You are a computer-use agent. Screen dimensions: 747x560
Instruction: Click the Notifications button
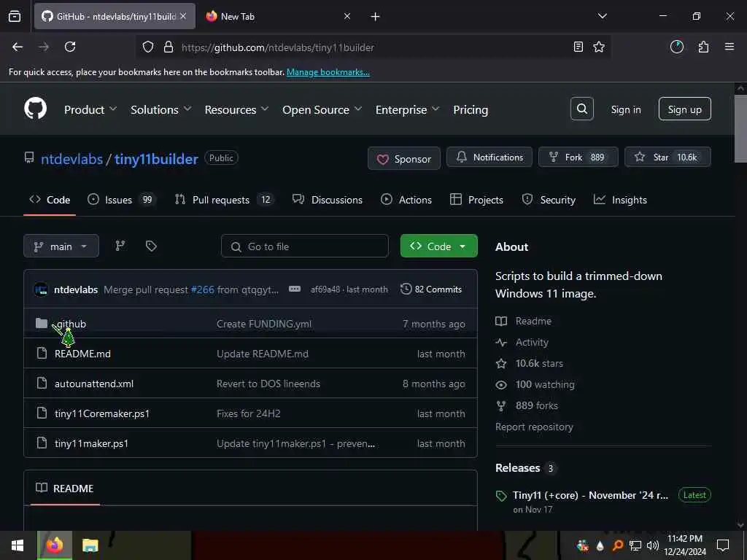[x=489, y=157]
